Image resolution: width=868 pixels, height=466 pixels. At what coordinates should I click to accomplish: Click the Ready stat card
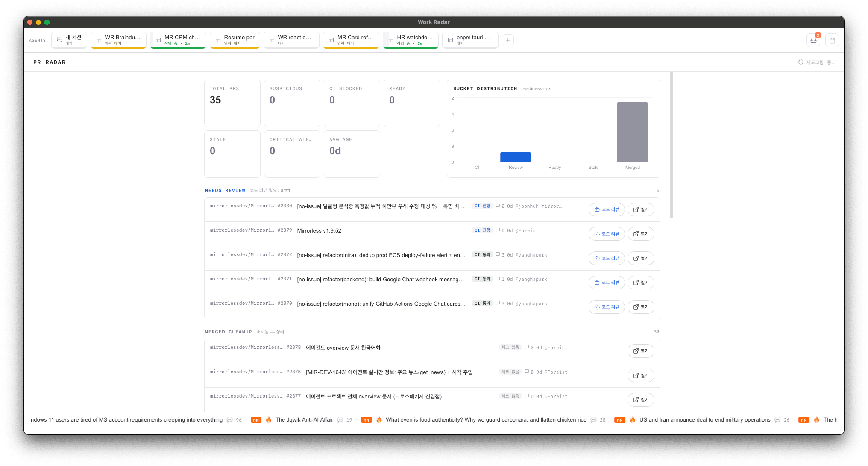click(x=412, y=103)
